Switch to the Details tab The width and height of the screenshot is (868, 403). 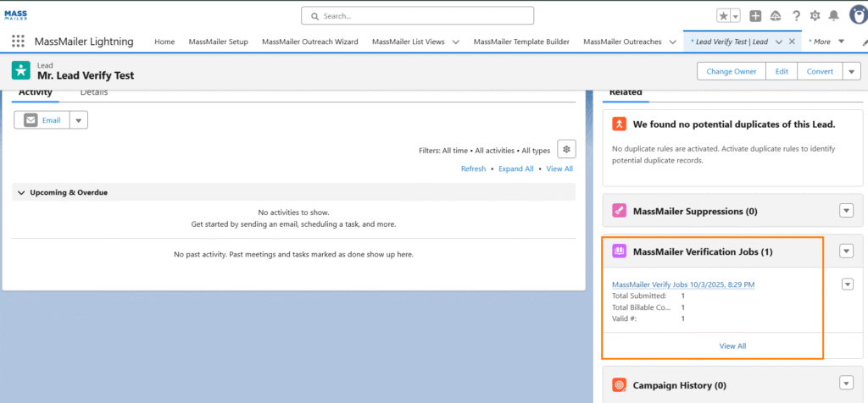click(94, 92)
